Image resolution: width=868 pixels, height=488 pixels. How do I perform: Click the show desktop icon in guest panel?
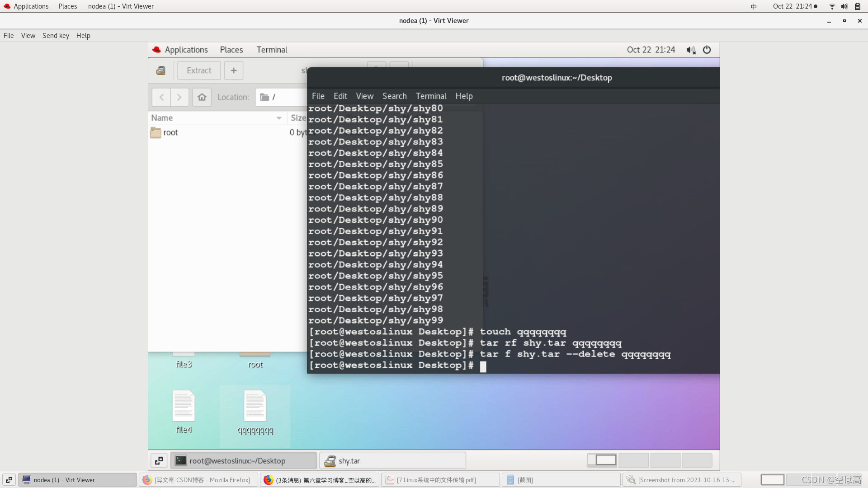pyautogui.click(x=159, y=460)
